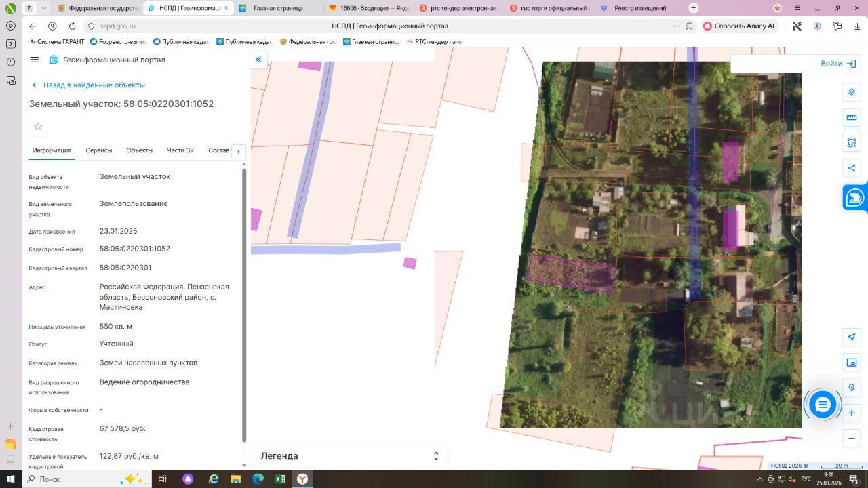Image resolution: width=868 pixels, height=488 pixels.
Task: Switch to the Состав tab
Action: click(218, 150)
